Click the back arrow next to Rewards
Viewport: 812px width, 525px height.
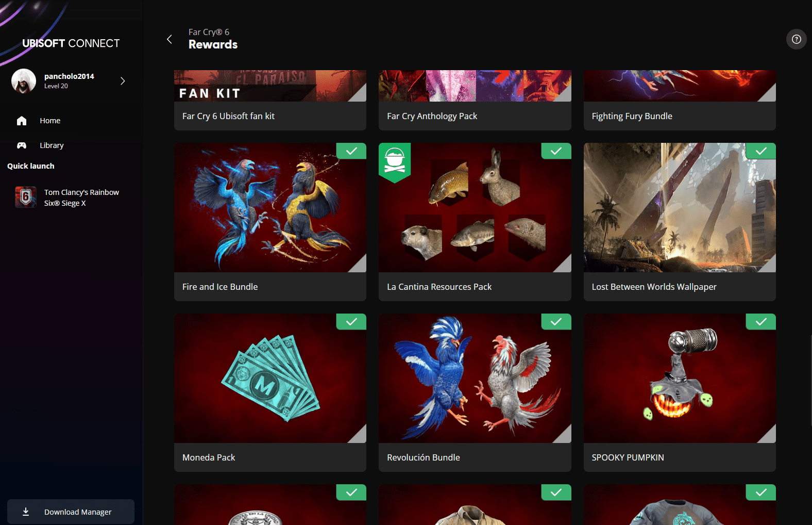click(x=170, y=39)
